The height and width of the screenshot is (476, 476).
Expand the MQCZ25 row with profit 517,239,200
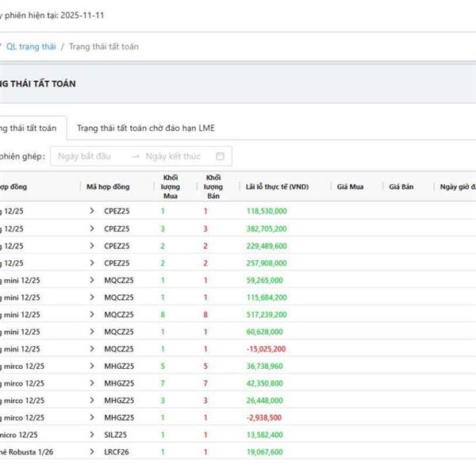tap(92, 314)
